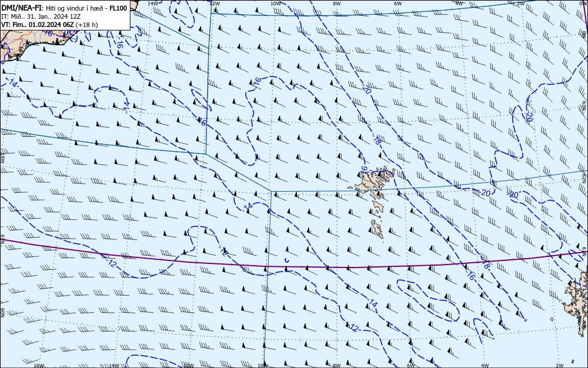Click the '4W' longitude label on bottom edge
The height and width of the screenshot is (368, 588).
tap(485, 366)
